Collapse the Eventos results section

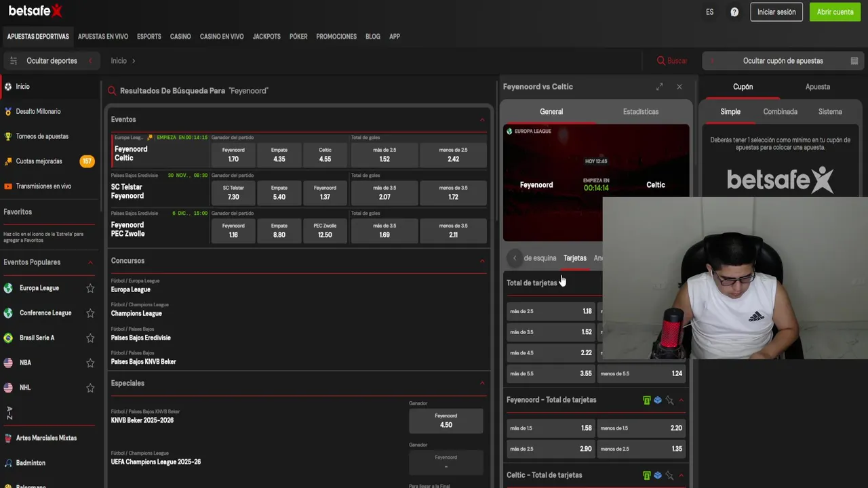pos(482,120)
